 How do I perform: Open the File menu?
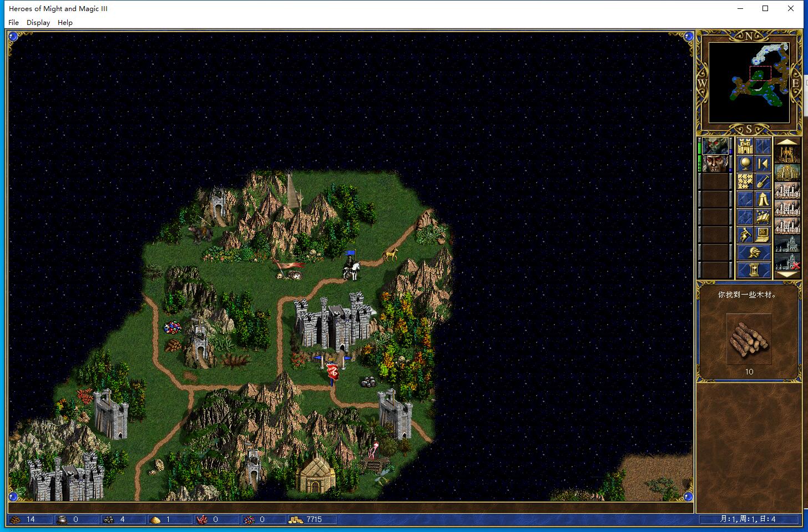click(x=14, y=23)
